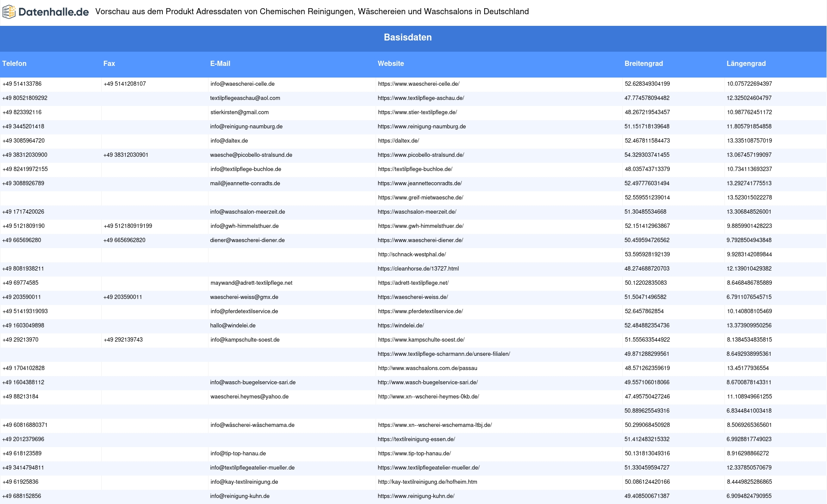This screenshot has height=504, width=827.
Task: Select email diener@waescherei-diener.de
Action: tap(247, 240)
